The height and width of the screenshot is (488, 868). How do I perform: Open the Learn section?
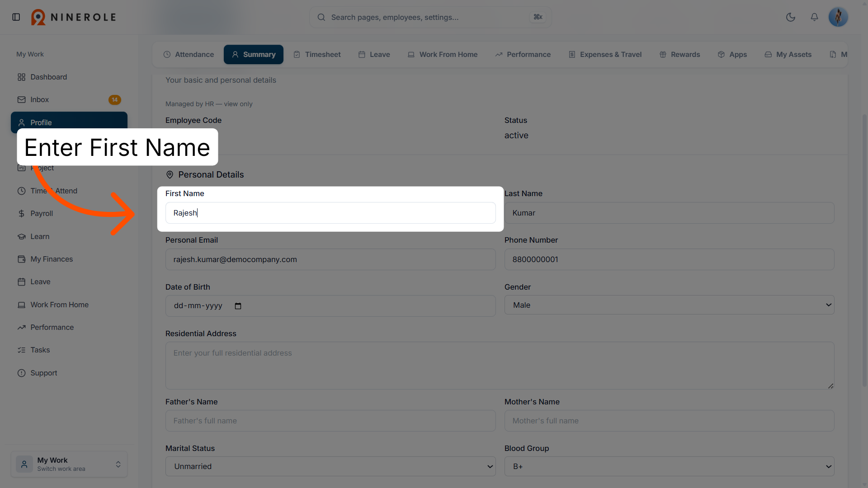69,236
